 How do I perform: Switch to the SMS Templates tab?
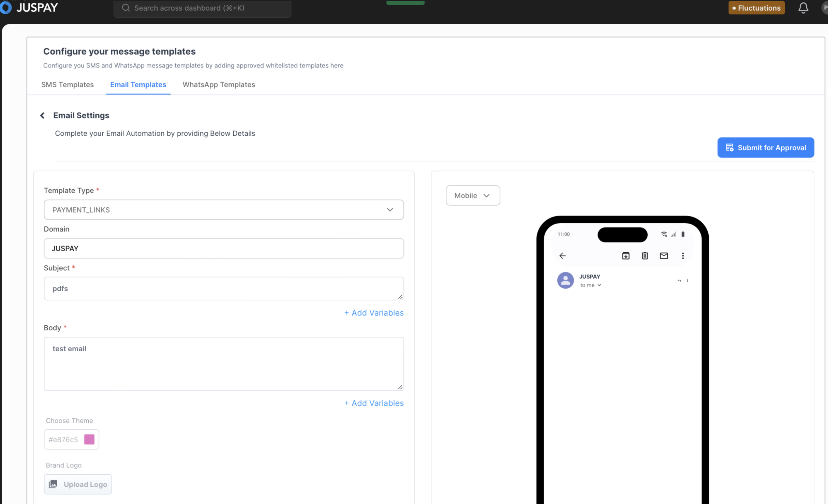click(67, 85)
